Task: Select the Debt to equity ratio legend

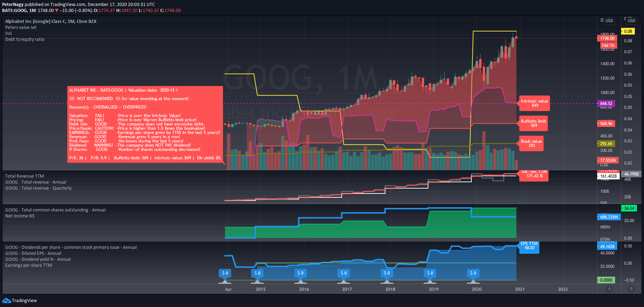Action: click(x=25, y=39)
